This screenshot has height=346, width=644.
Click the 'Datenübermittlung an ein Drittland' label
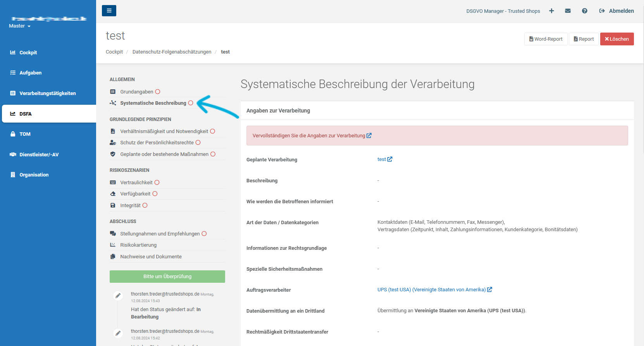pos(286,311)
